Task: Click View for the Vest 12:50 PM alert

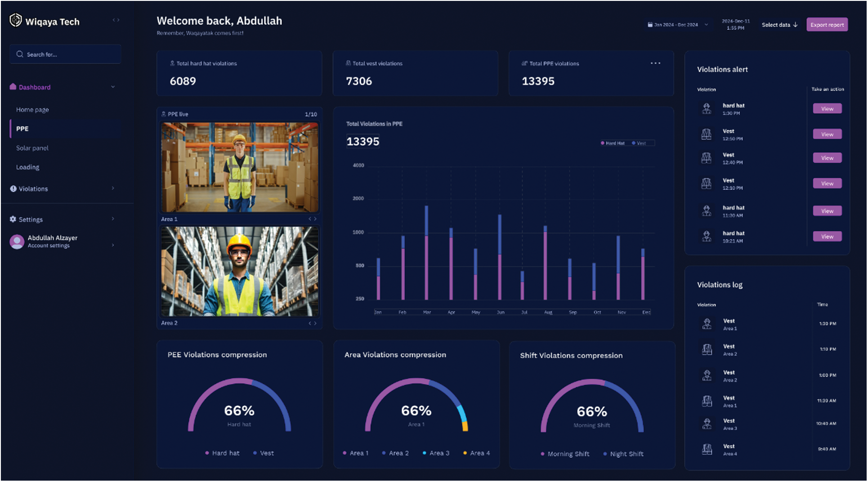Action: [827, 134]
